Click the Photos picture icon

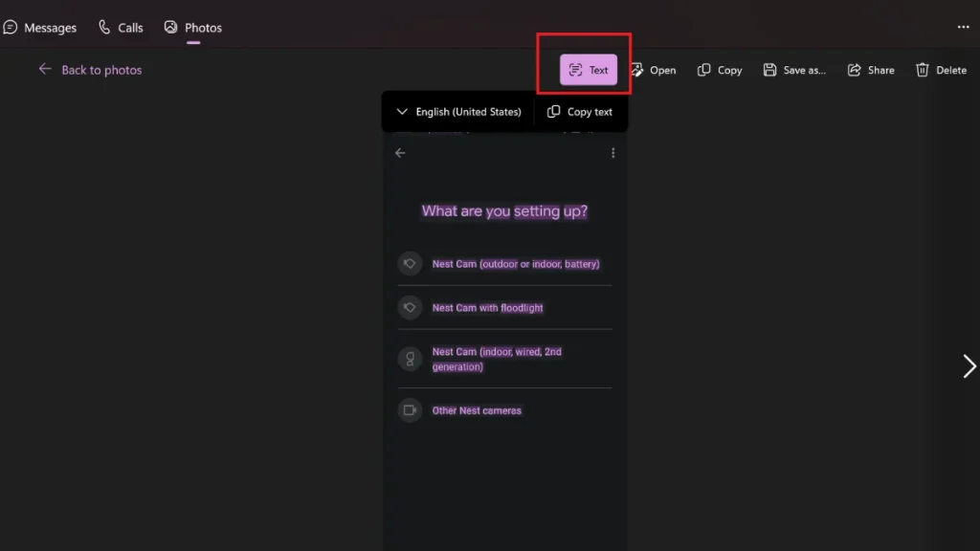[170, 28]
